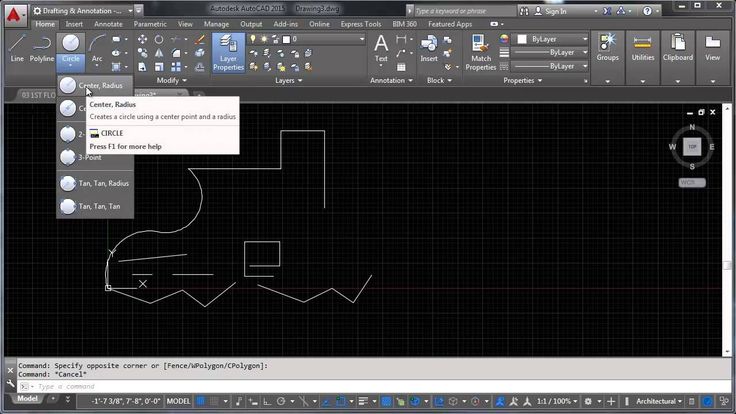This screenshot has width=736, height=414.
Task: Click the Help question mark icon
Action: coord(647,11)
